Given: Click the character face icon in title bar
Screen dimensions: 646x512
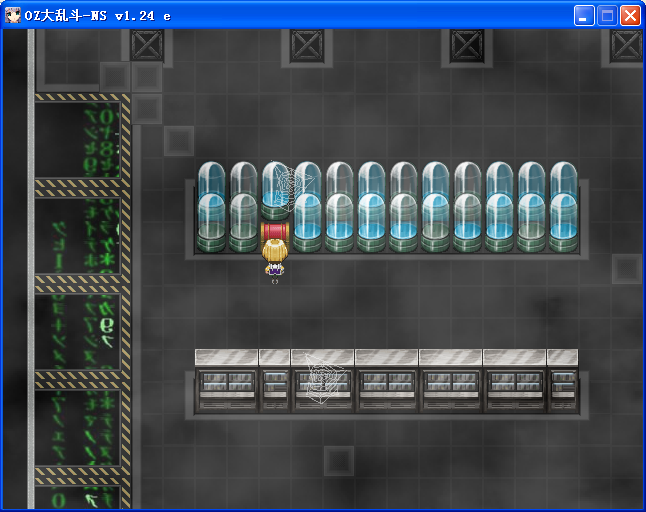Looking at the screenshot, I should (x=12, y=16).
